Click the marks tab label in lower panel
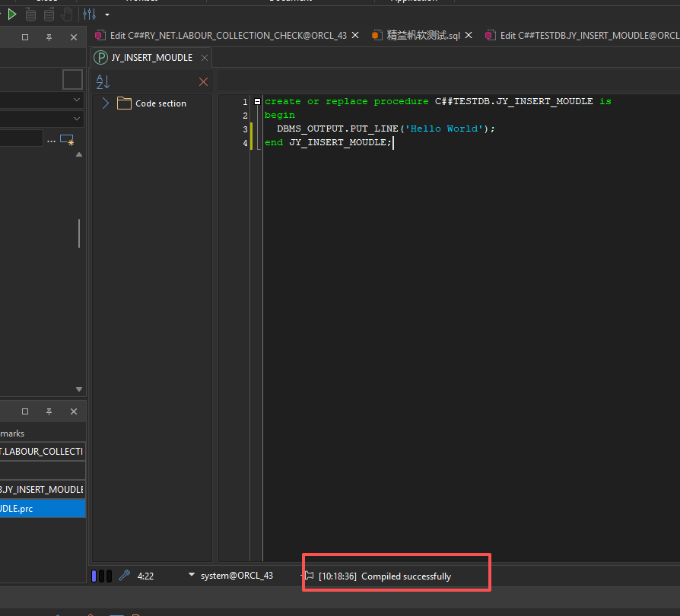 pyautogui.click(x=13, y=433)
